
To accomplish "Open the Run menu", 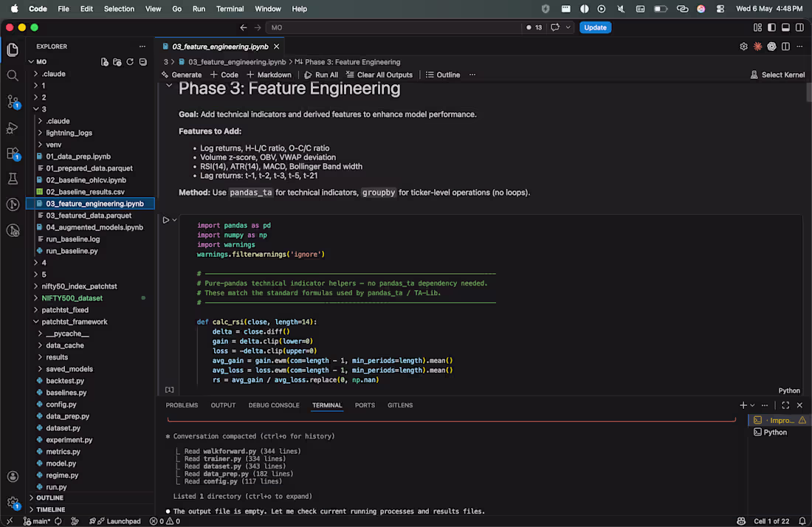I will coord(199,9).
